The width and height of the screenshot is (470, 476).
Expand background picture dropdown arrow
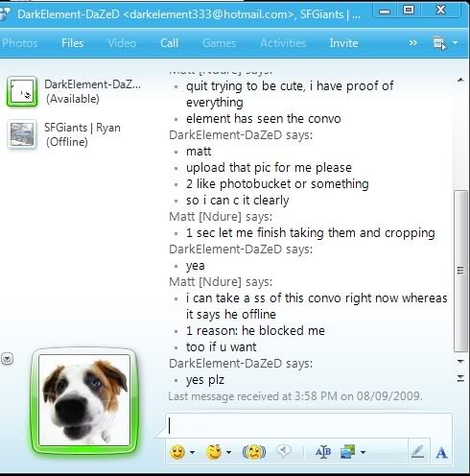coord(363,452)
